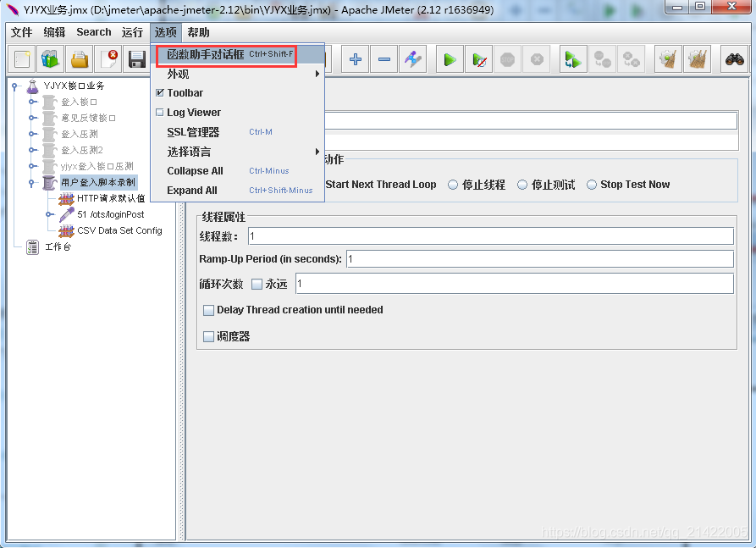Select the 停止测试 radio button

click(522, 185)
